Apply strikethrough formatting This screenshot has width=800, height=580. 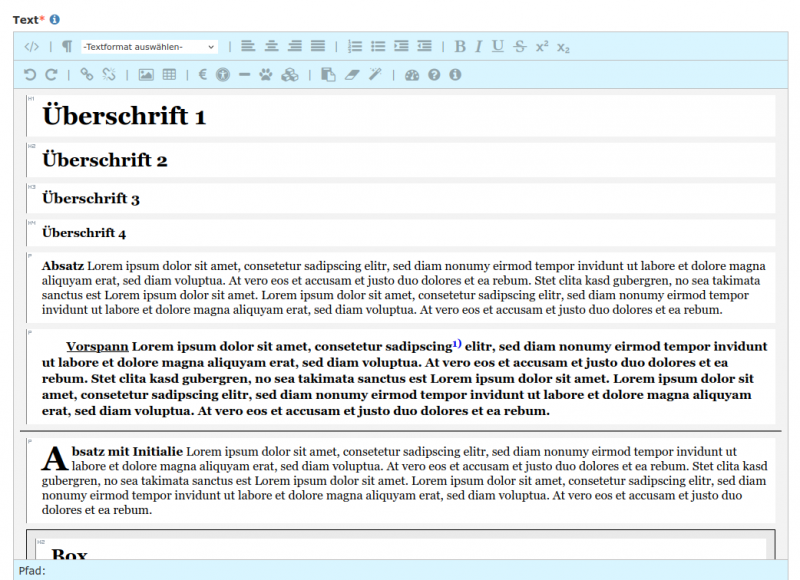pos(520,46)
